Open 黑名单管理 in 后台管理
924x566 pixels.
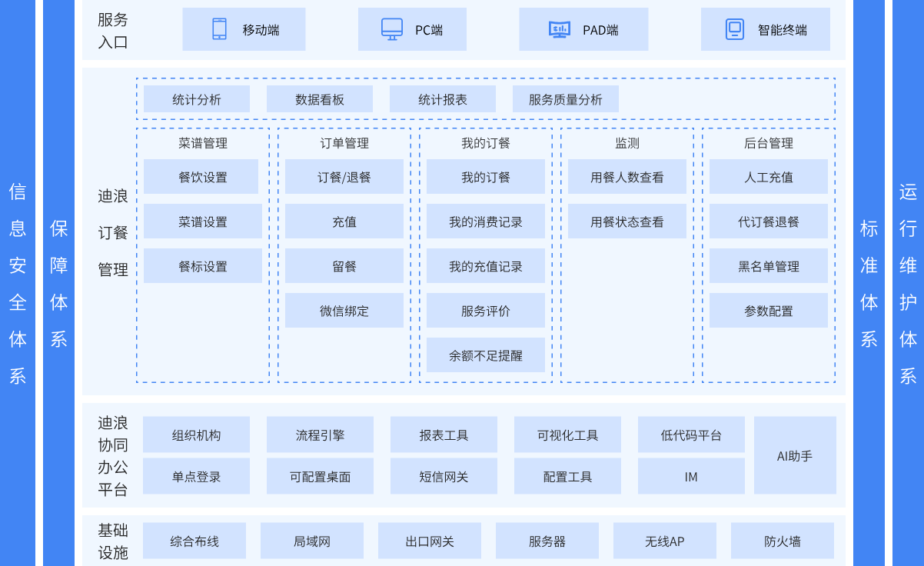(769, 266)
